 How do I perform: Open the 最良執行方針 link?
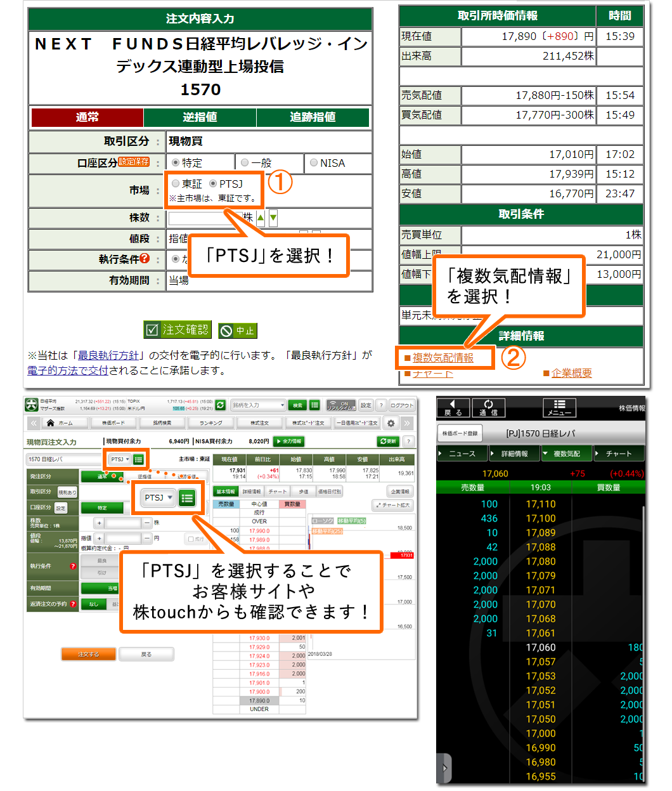tap(108, 355)
